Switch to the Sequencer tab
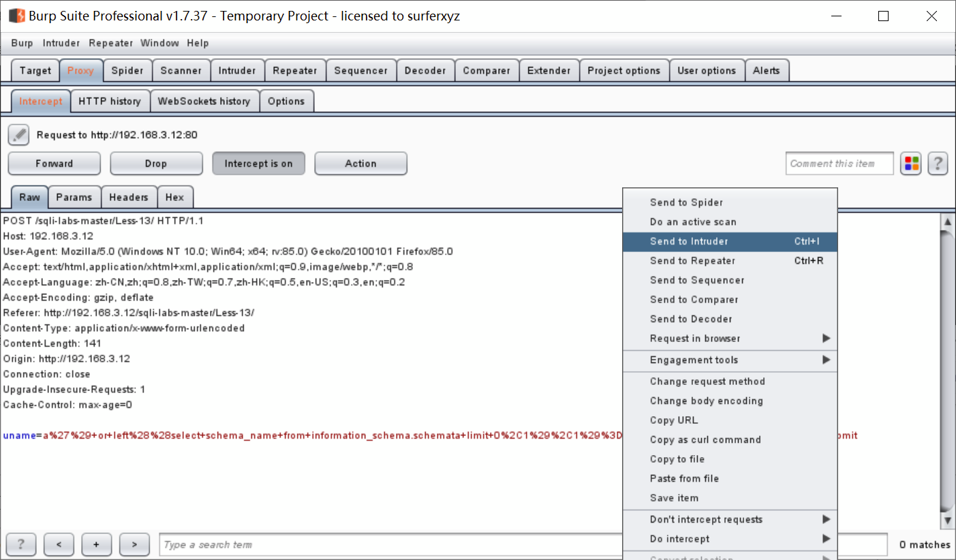 361,70
